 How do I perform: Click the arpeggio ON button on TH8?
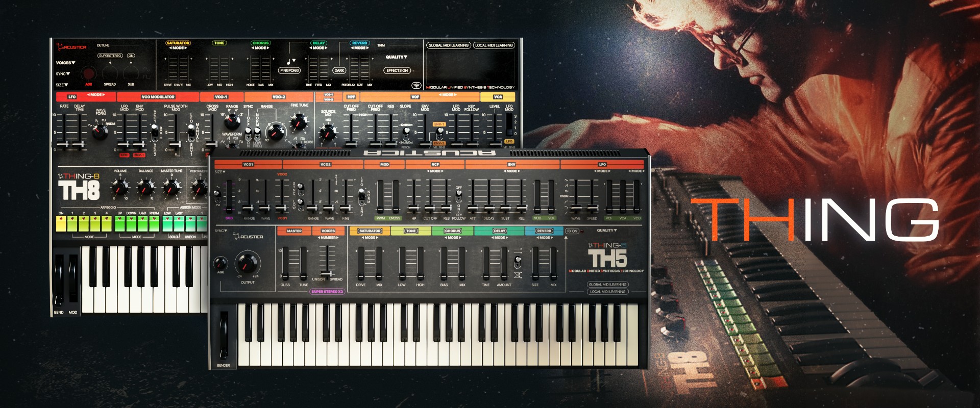pos(61,223)
